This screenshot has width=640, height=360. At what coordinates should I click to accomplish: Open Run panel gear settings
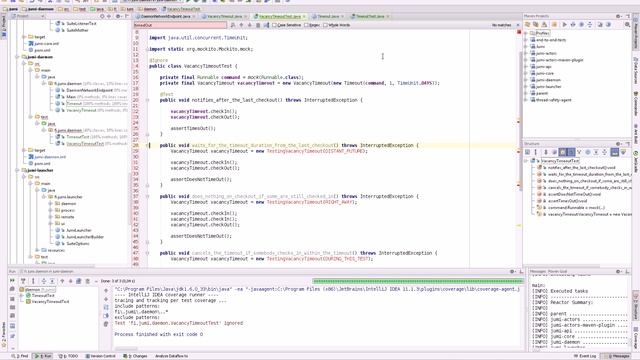pyautogui.click(x=513, y=271)
